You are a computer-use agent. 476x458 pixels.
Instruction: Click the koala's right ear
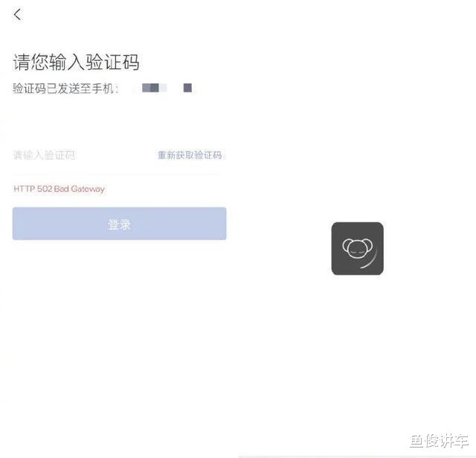[367, 245]
